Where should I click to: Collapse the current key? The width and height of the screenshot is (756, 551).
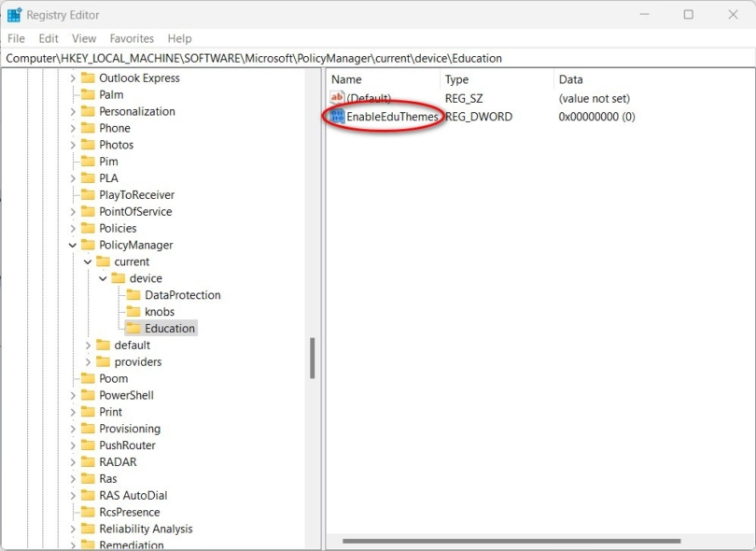pyautogui.click(x=89, y=261)
